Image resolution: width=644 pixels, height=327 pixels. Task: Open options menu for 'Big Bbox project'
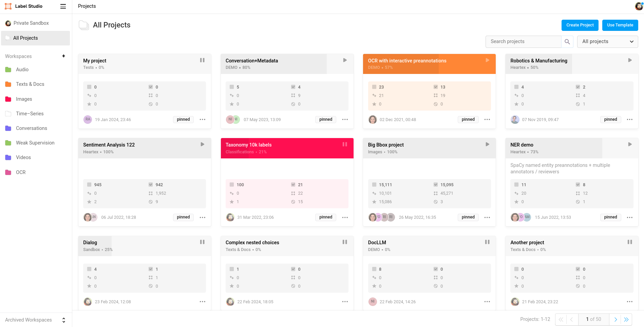point(487,217)
